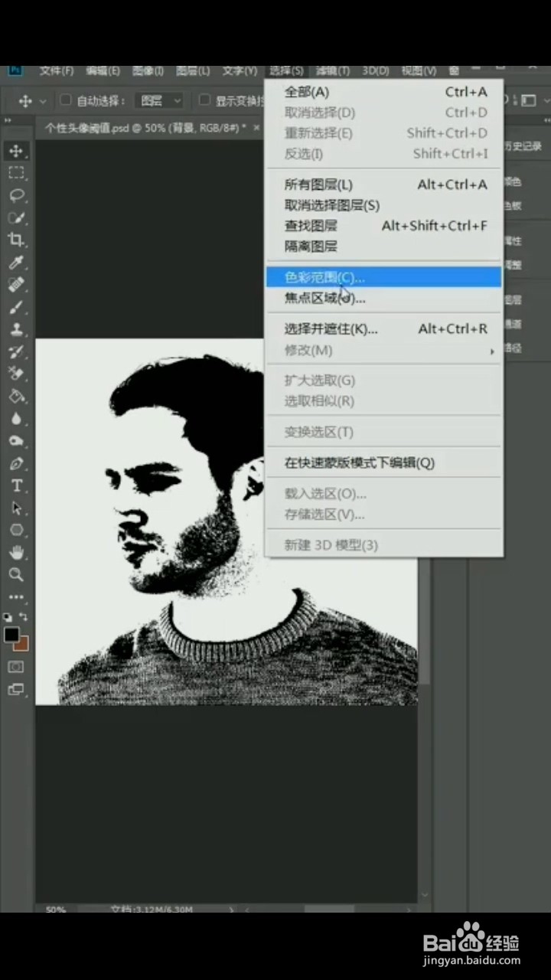Open the 图层 auto-select dropdown

160,100
